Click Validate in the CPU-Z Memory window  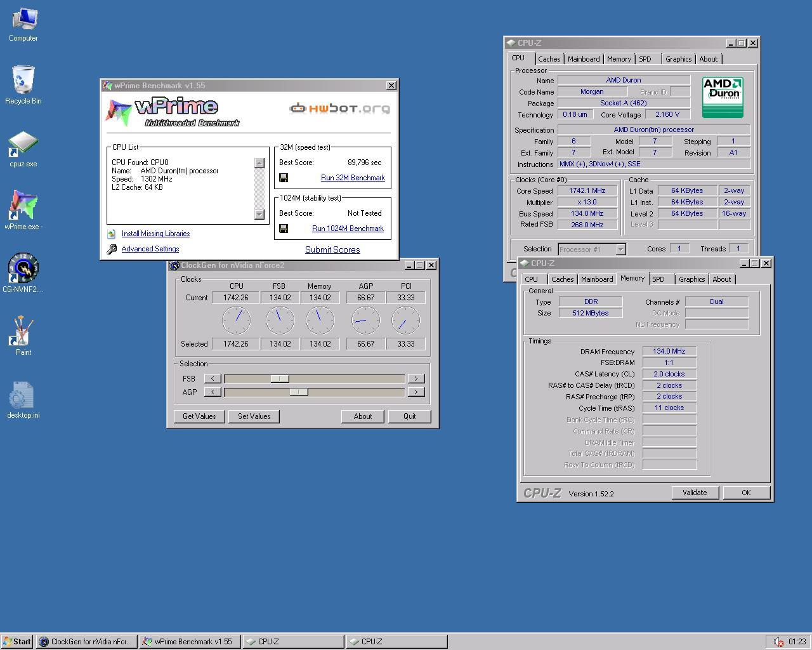[x=695, y=493]
